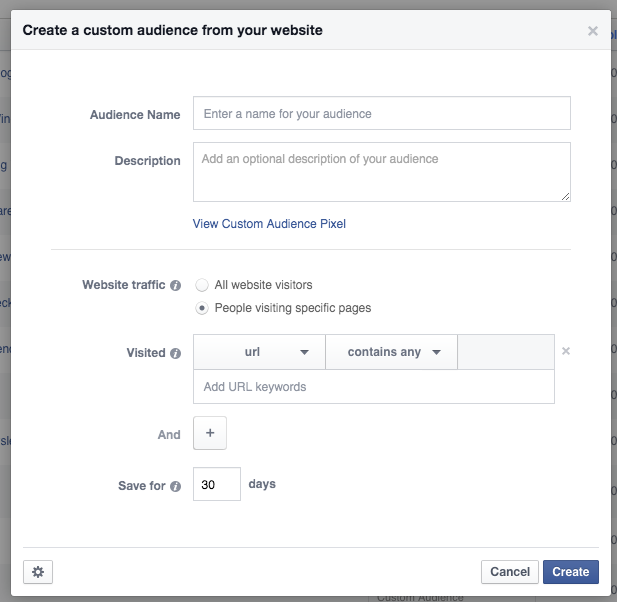Click the empty box right of contains any

505,352
